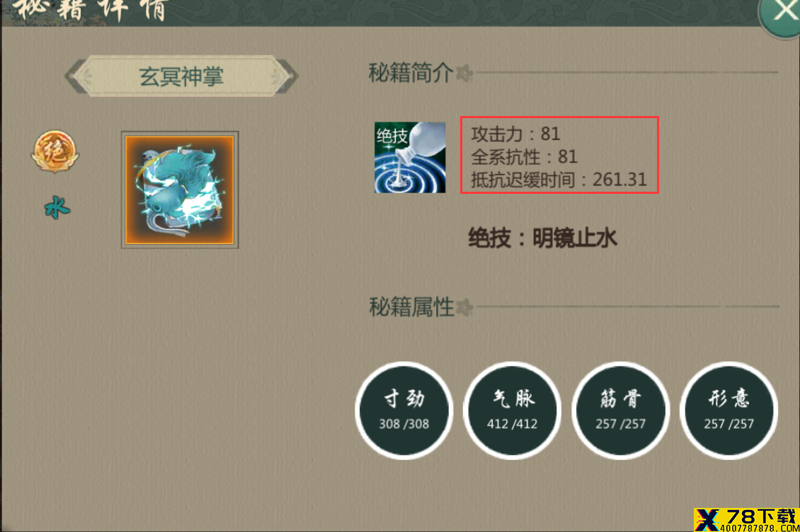Open the 寸劲 attribute circle
Viewport: 800px width, 532px height.
point(404,410)
